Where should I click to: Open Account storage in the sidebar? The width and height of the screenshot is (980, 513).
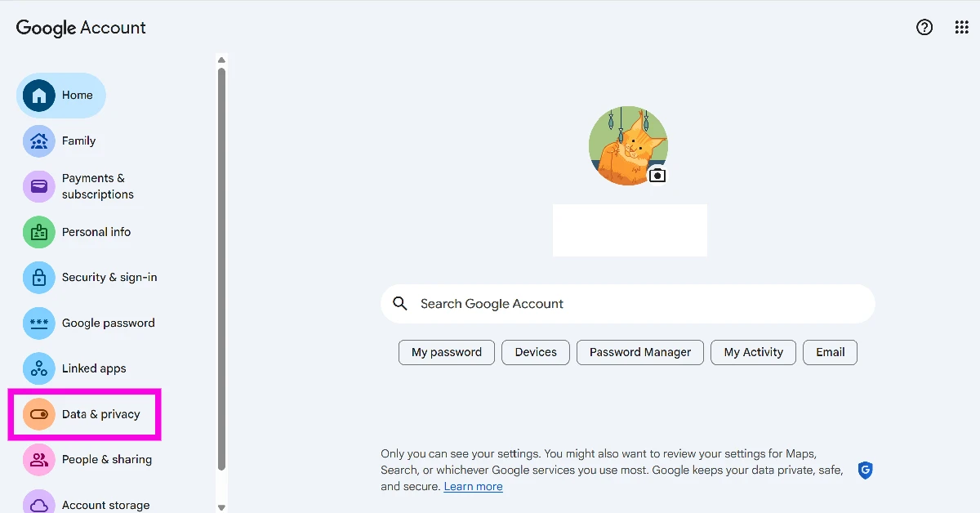pos(86,503)
